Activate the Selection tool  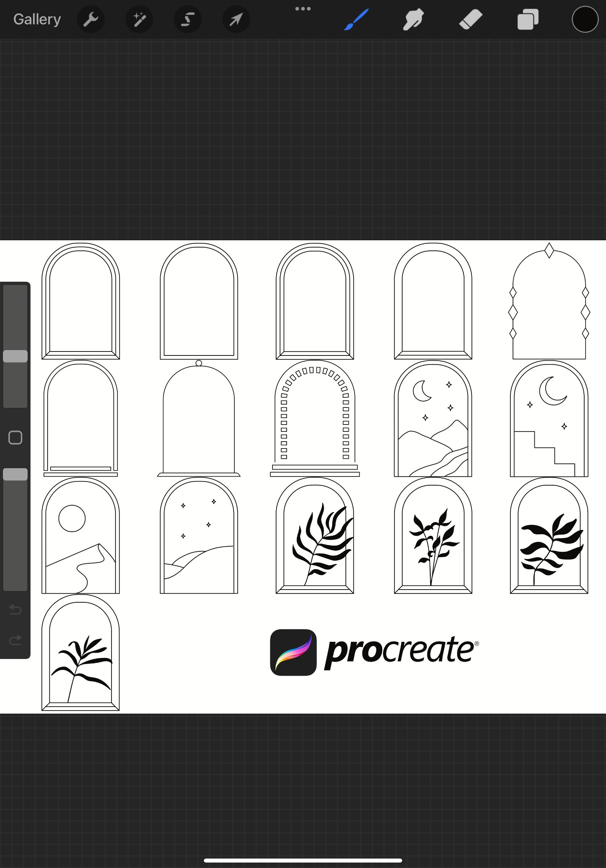(x=187, y=19)
